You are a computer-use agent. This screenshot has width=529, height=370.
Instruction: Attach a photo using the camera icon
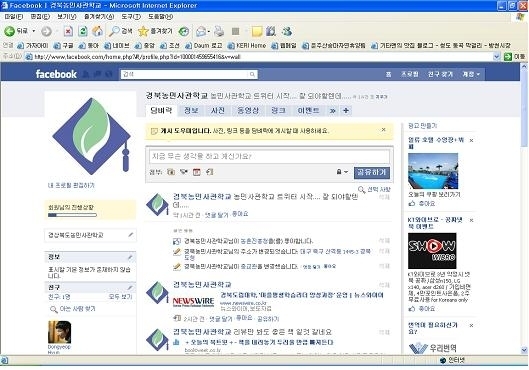171,172
